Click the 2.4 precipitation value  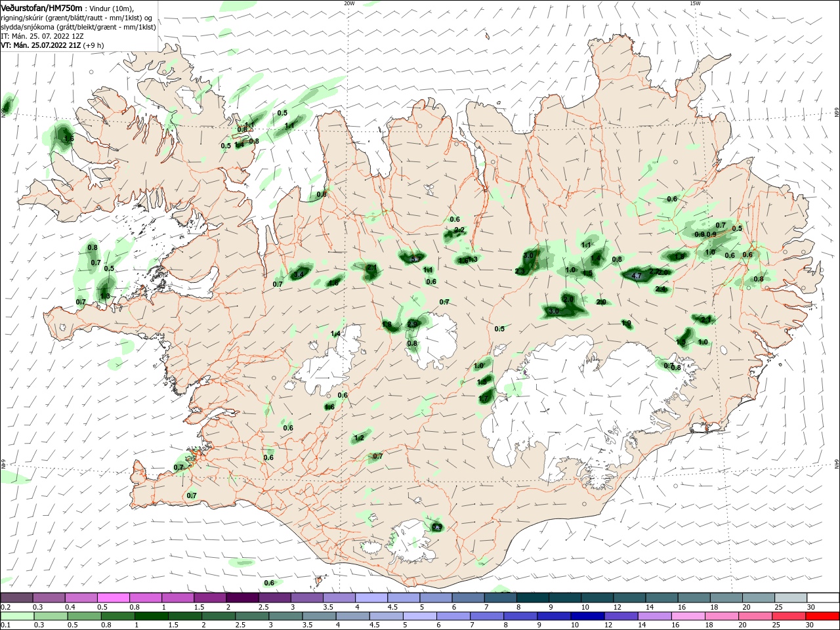660,289
